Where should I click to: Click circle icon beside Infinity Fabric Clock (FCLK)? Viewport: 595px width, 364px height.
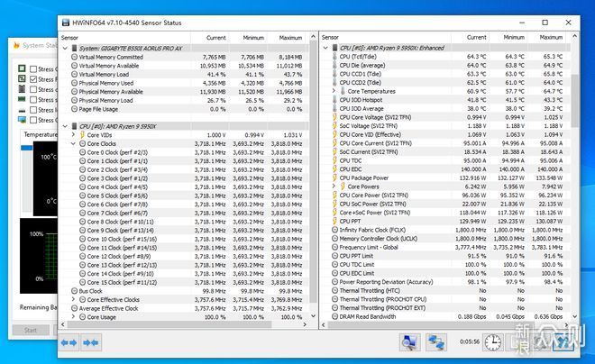334,230
